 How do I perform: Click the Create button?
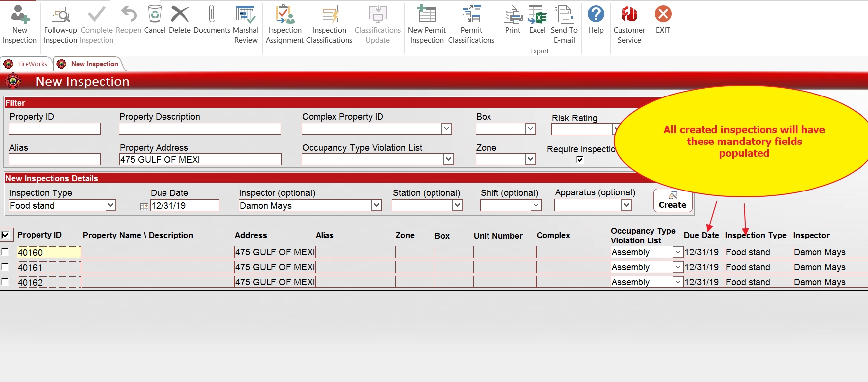tap(673, 200)
